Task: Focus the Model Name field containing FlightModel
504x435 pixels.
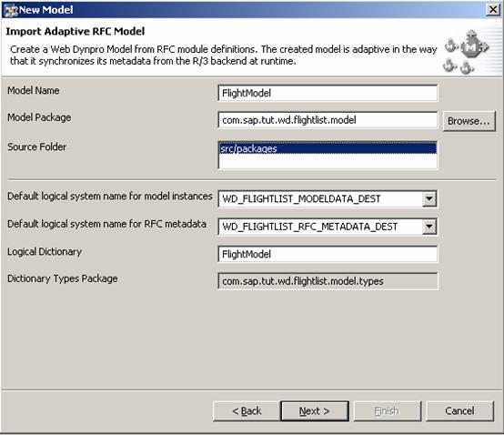Action: pyautogui.click(x=328, y=93)
